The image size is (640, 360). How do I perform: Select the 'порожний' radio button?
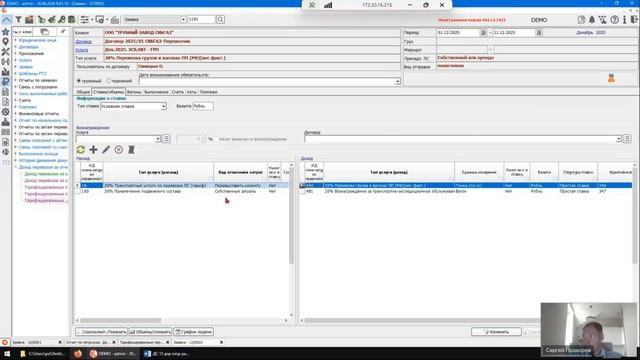109,81
